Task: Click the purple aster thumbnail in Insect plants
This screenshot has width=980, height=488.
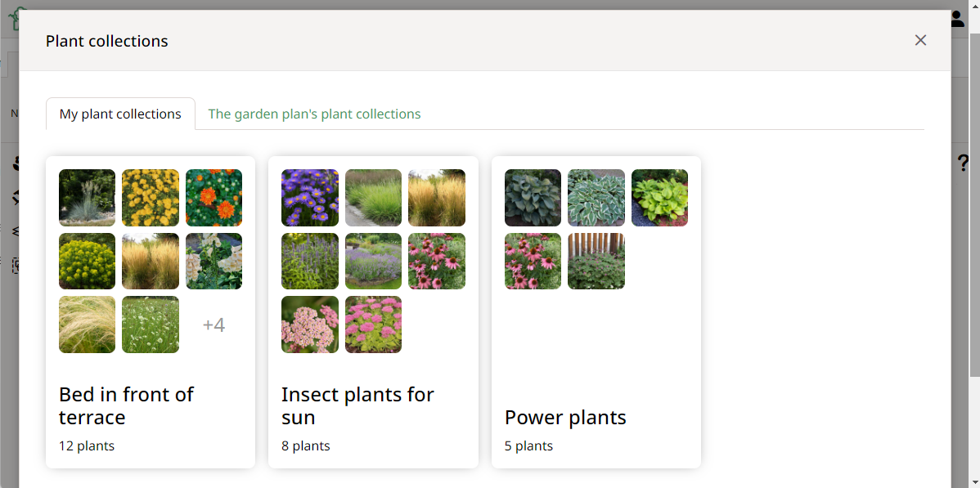Action: pyautogui.click(x=309, y=198)
